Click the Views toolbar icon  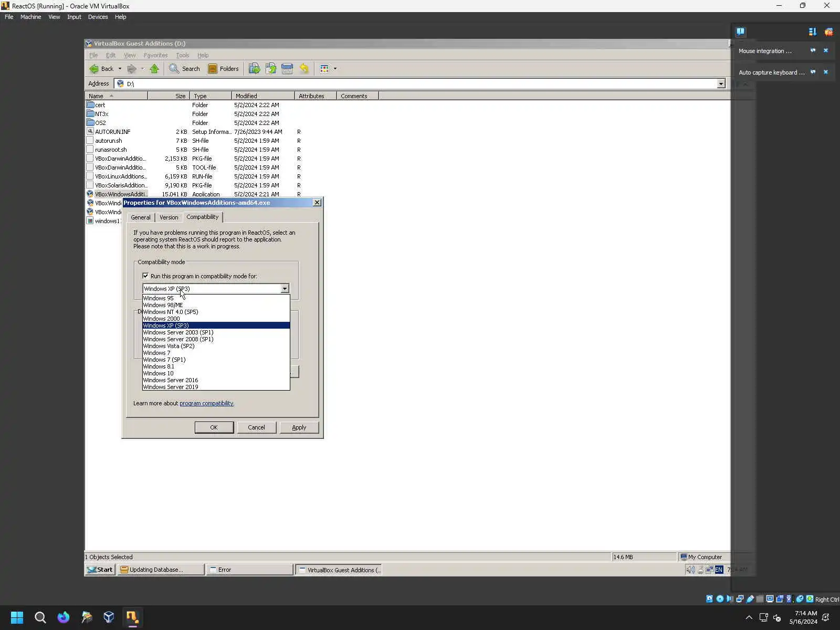tap(324, 69)
